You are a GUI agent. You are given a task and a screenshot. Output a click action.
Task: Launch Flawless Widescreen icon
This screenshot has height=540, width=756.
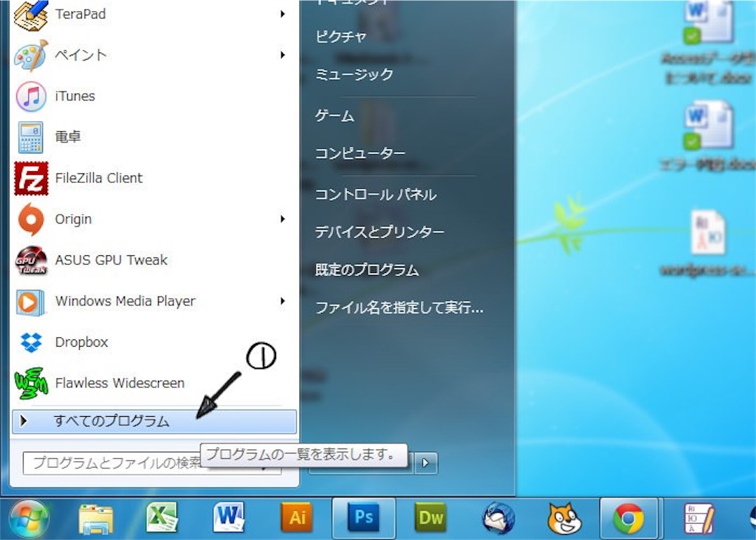click(31, 384)
